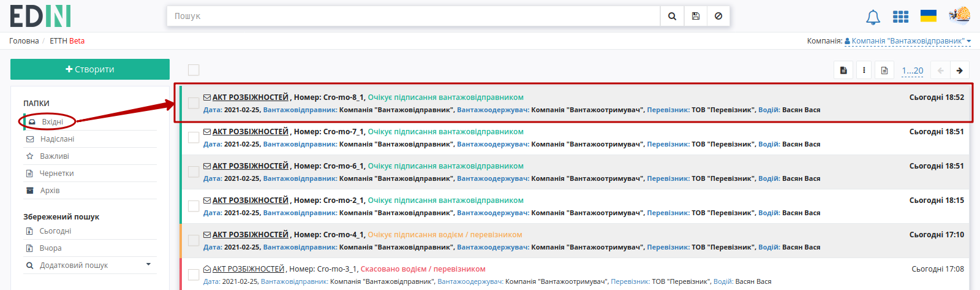Focus the Пошук search field
Image resolution: width=980 pixels, height=290 pixels.
pyautogui.click(x=413, y=16)
